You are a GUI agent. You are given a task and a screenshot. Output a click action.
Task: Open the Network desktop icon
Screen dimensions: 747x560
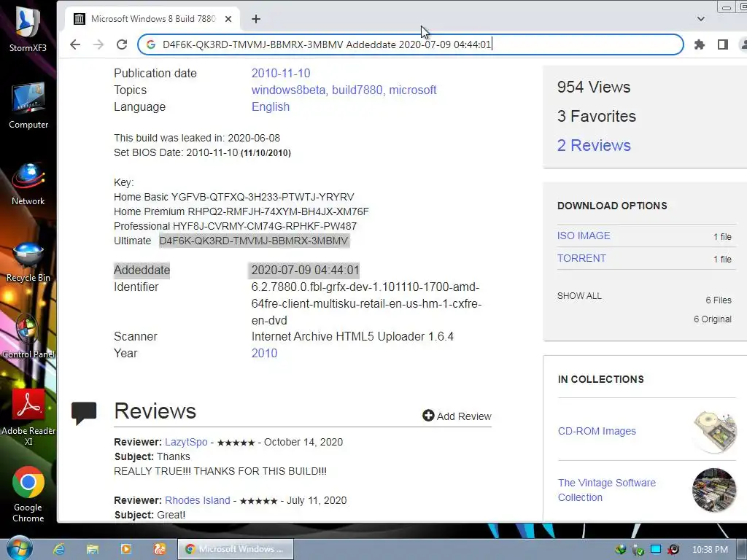click(28, 183)
